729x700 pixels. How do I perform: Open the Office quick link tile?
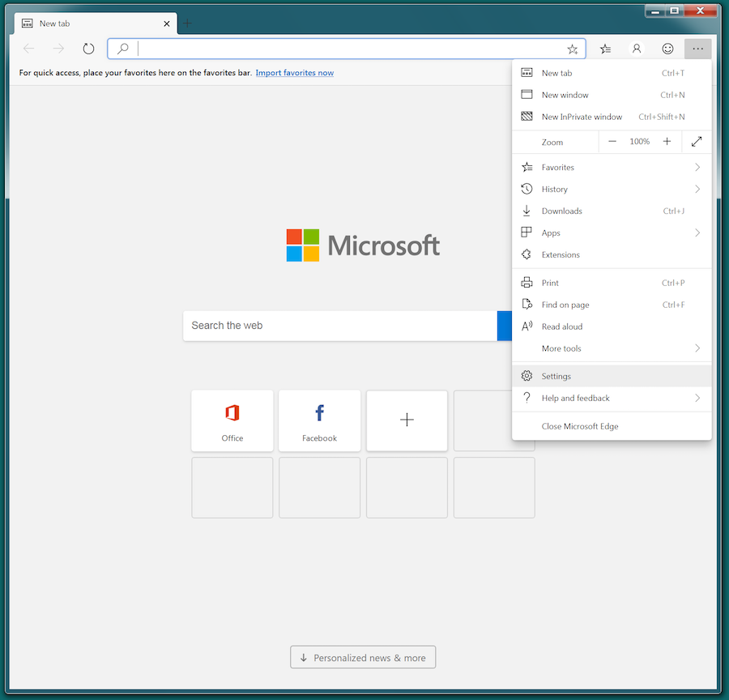[232, 420]
